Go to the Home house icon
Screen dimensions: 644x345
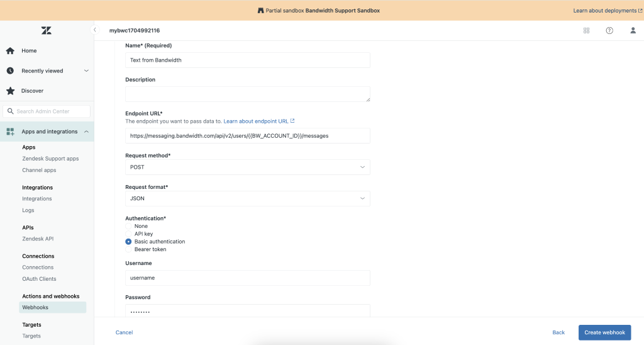tap(10, 50)
